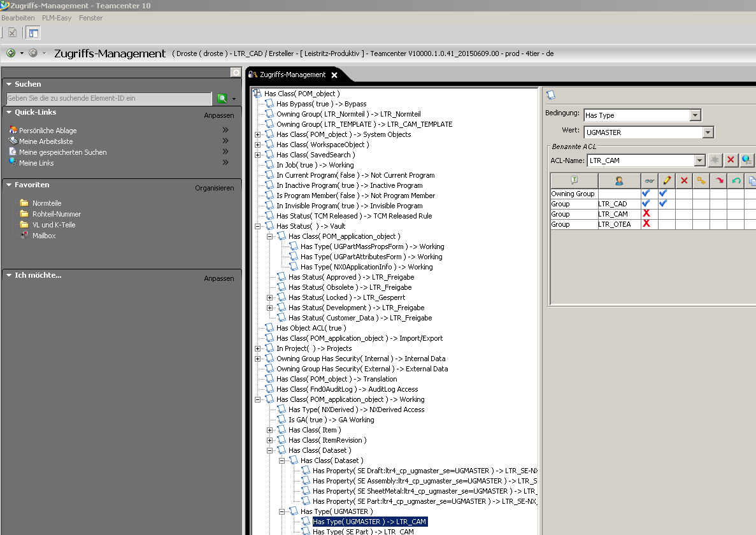Open the Wert dropdown
The width and height of the screenshot is (756, 535).
(708, 132)
